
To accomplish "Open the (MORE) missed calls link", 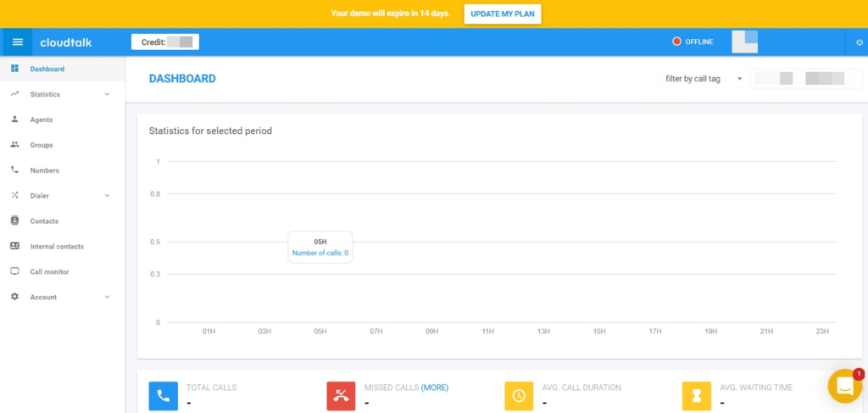I will [x=435, y=388].
